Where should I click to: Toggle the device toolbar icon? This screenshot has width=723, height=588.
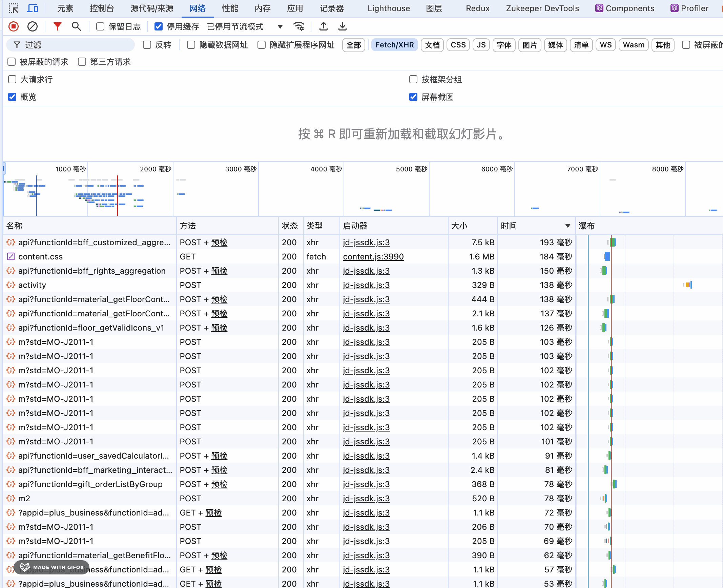(x=33, y=8)
